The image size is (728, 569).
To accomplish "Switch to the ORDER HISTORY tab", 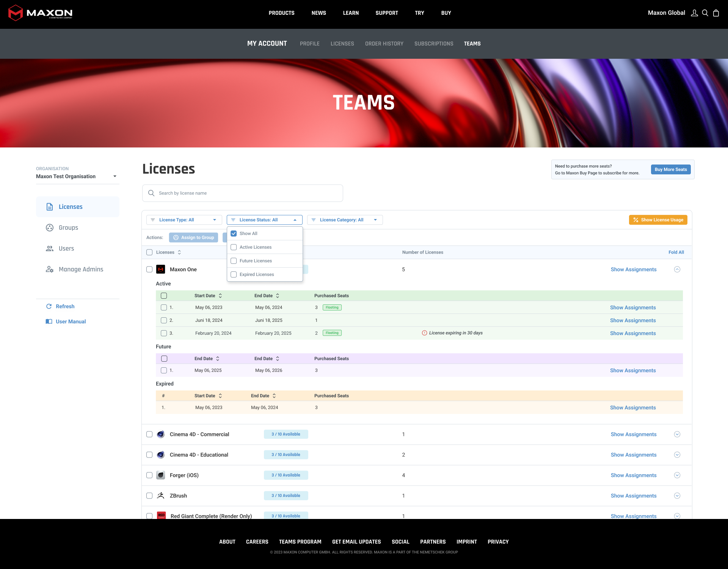I will pyautogui.click(x=384, y=44).
